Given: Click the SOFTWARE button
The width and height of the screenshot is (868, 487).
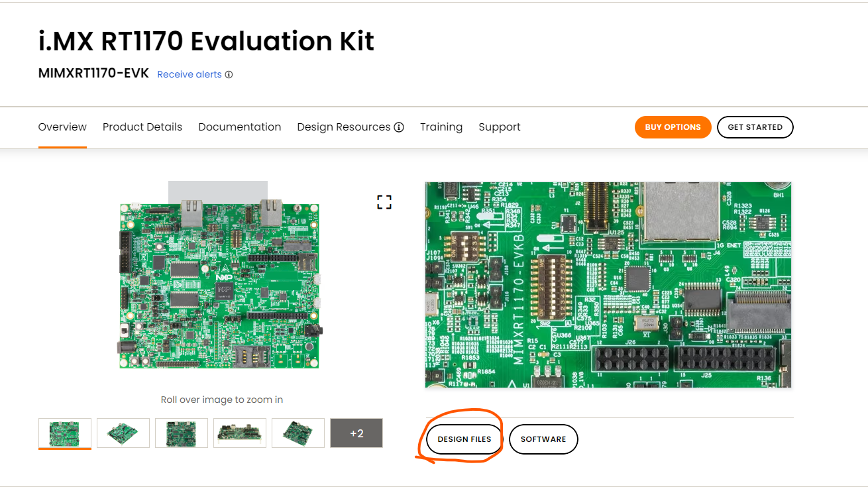Looking at the screenshot, I should tap(543, 439).
